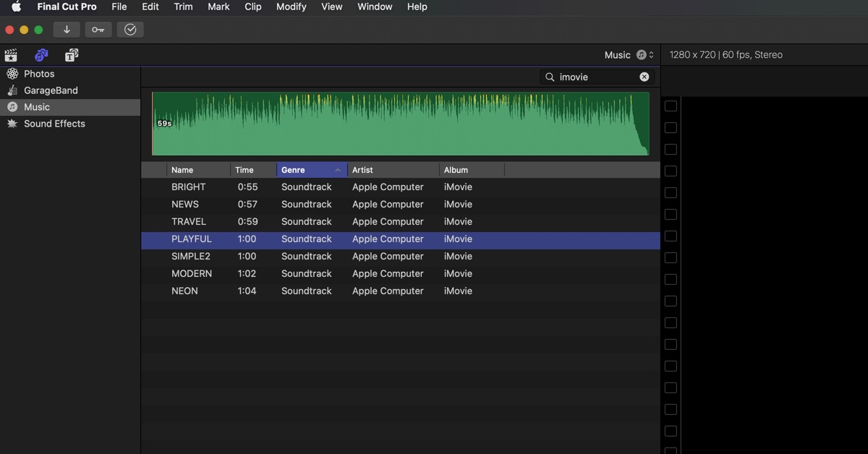Select the BRIGHT track row
This screenshot has width=868, height=454.
(401, 187)
